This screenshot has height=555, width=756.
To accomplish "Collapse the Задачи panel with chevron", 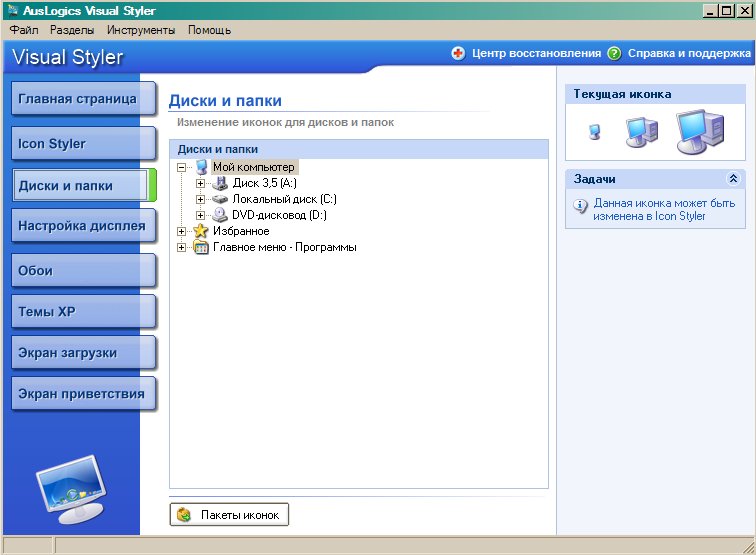I will point(733,179).
